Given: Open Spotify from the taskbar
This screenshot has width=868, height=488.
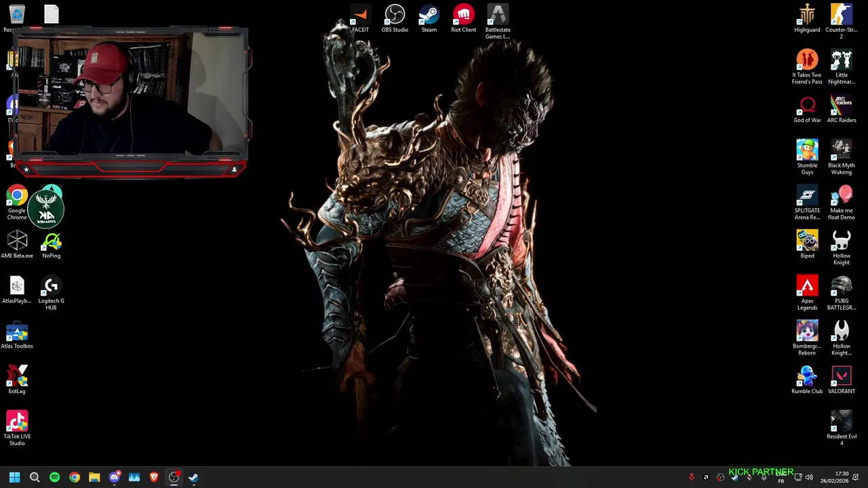Looking at the screenshot, I should 54,477.
